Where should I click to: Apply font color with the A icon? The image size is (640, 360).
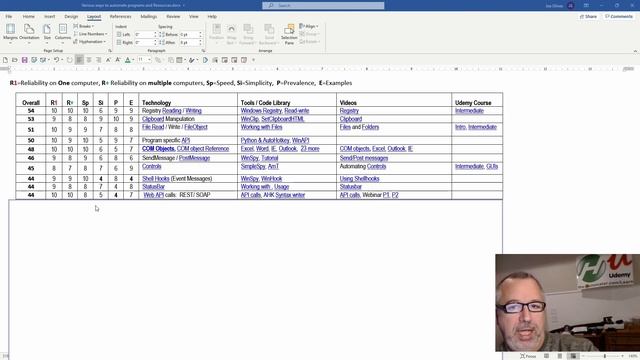click(128, 60)
